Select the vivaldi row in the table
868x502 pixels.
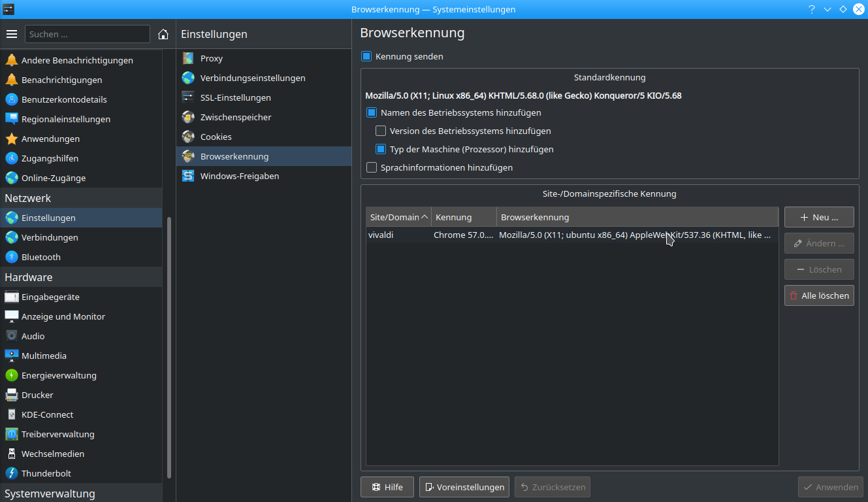[x=572, y=235]
